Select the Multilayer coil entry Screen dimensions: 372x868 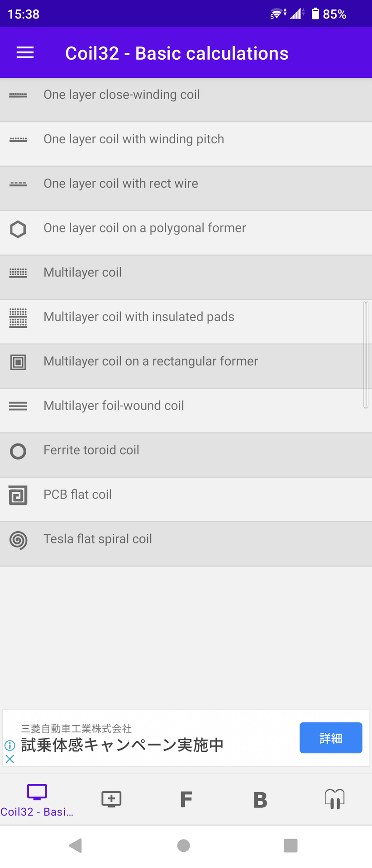coord(83,273)
